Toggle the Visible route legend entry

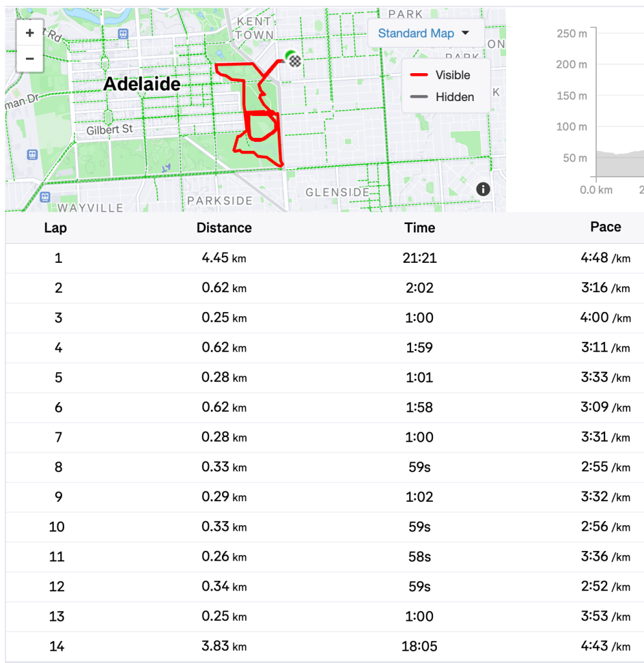point(441,75)
